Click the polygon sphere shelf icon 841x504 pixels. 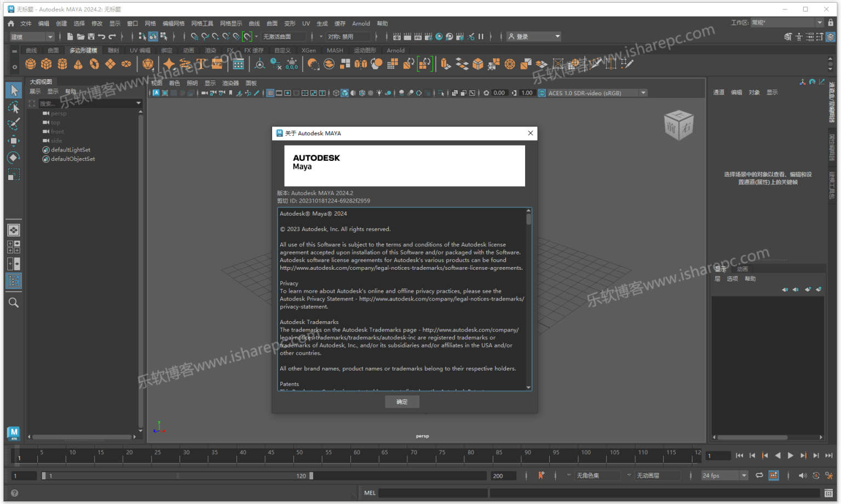(x=31, y=64)
